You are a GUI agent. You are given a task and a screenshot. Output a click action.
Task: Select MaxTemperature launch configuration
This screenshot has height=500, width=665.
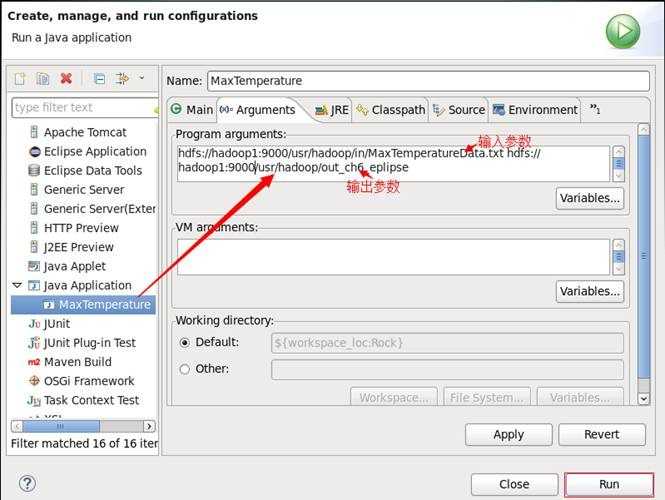pos(84,304)
